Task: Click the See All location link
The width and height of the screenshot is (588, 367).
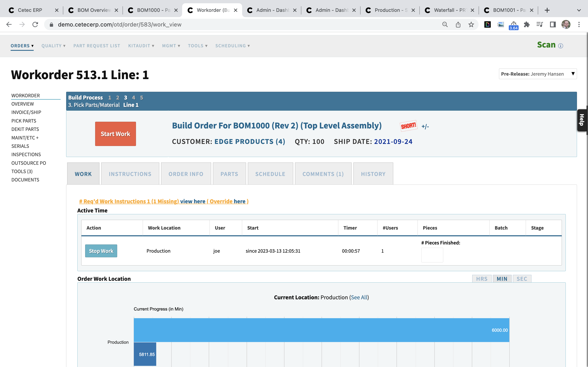Action: coord(359,297)
